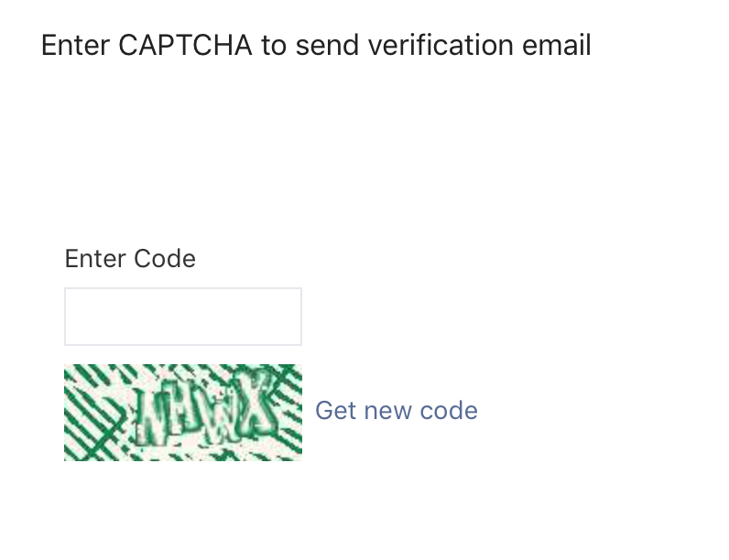The width and height of the screenshot is (729, 560).
Task: Click the striped green verification image
Action: [183, 412]
